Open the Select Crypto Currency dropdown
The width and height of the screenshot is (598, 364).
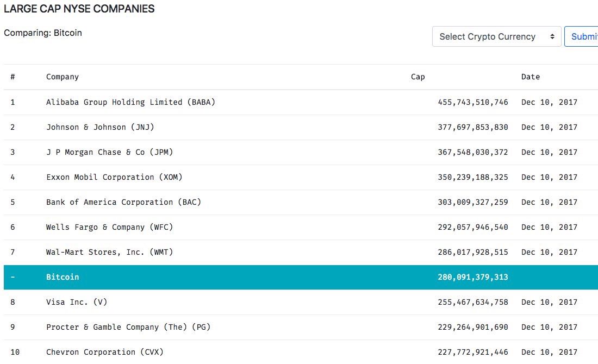[496, 36]
